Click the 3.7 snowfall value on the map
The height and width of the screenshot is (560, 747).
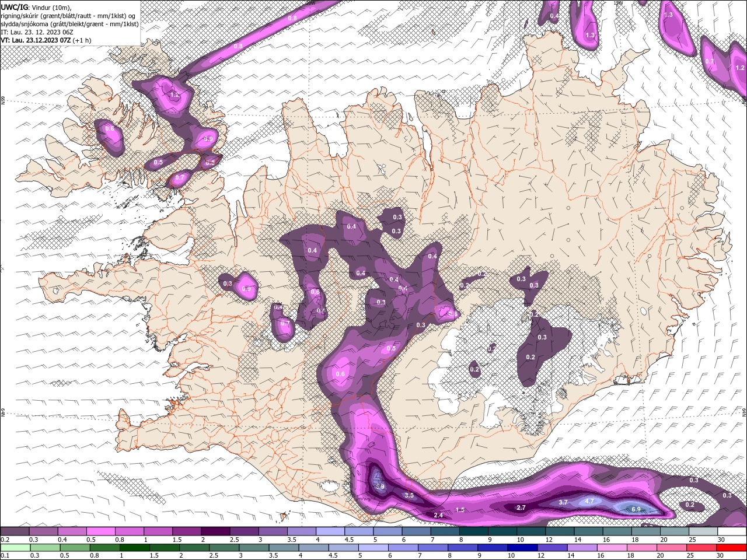[x=563, y=502]
